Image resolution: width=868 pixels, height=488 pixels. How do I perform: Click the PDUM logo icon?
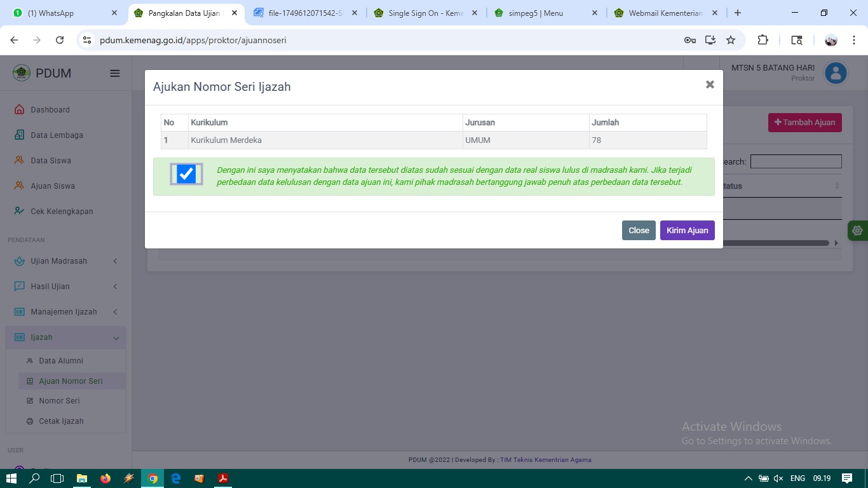(x=22, y=72)
